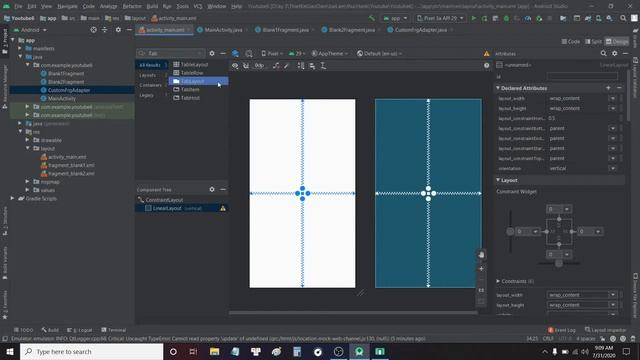Click the id attribute input field
Viewport: 640px width, 360px height.
(x=582, y=76)
